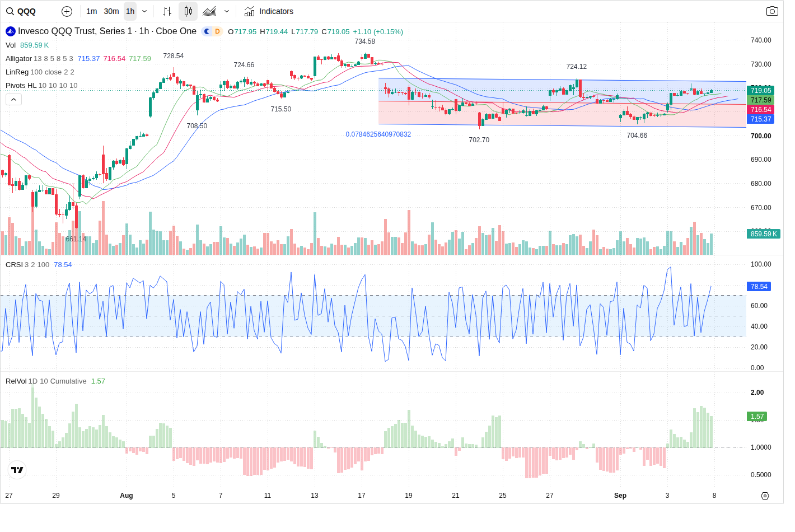The width and height of the screenshot is (795, 532).
Task: Collapse the indicator legend
Action: coord(13,99)
